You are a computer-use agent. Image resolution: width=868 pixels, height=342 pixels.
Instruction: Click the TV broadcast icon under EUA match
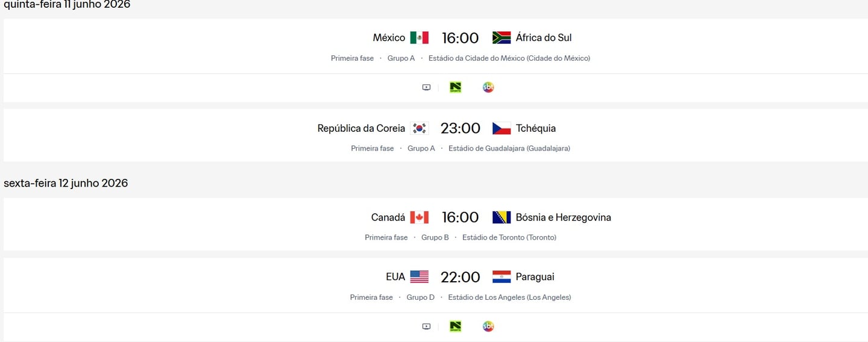[x=426, y=326]
